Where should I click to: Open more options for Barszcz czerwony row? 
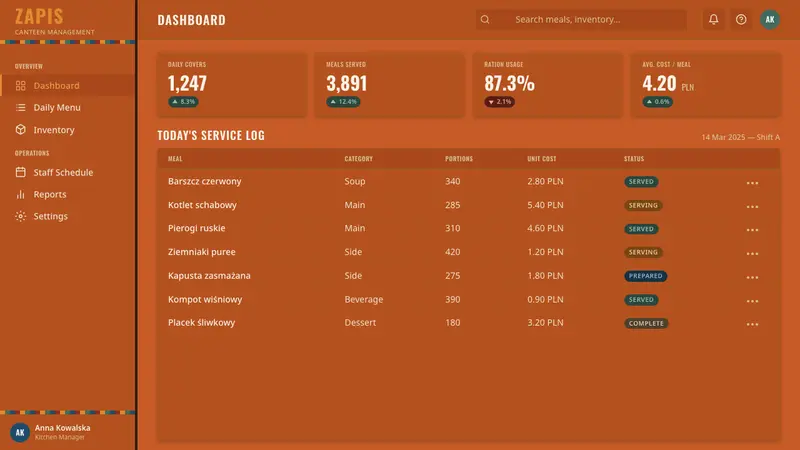tap(752, 183)
